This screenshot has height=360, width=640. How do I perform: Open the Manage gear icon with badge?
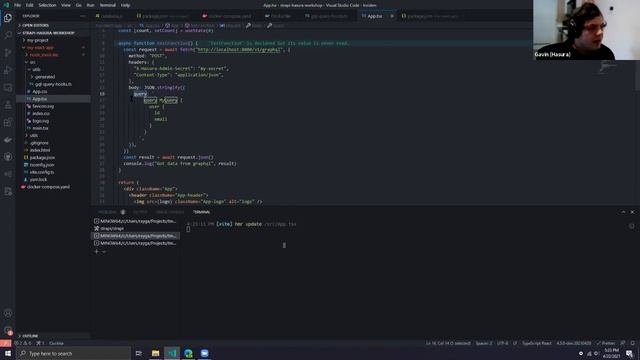tap(8, 330)
